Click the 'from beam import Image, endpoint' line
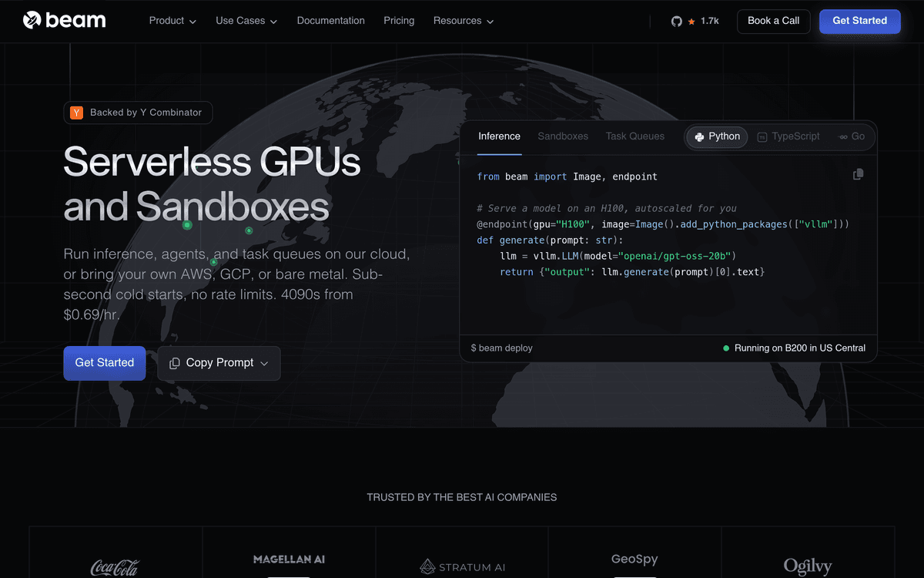The width and height of the screenshot is (924, 578). (567, 176)
